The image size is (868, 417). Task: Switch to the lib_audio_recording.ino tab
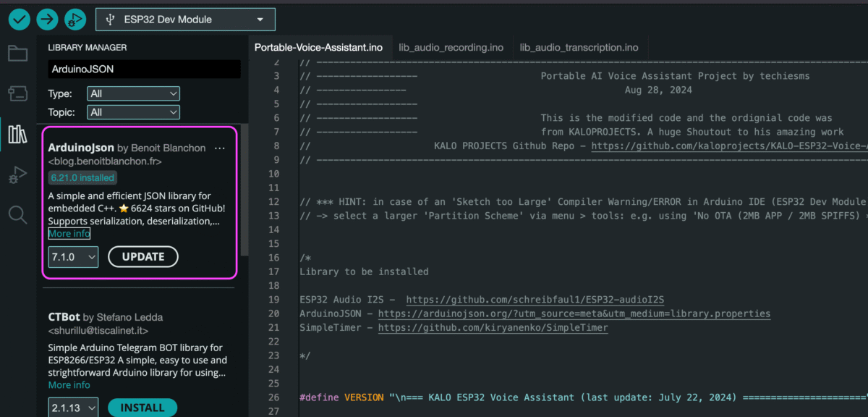point(451,47)
